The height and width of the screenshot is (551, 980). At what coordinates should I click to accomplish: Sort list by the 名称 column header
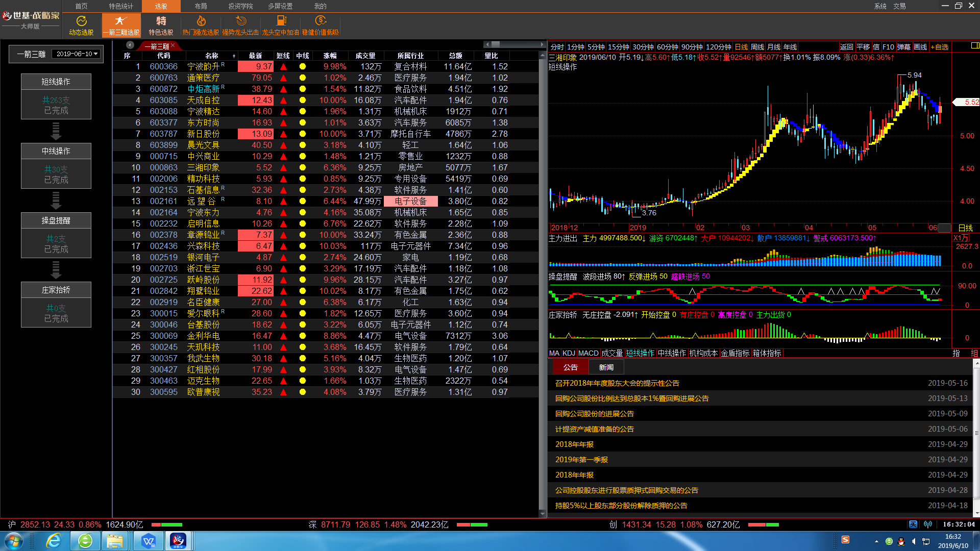tap(211, 56)
